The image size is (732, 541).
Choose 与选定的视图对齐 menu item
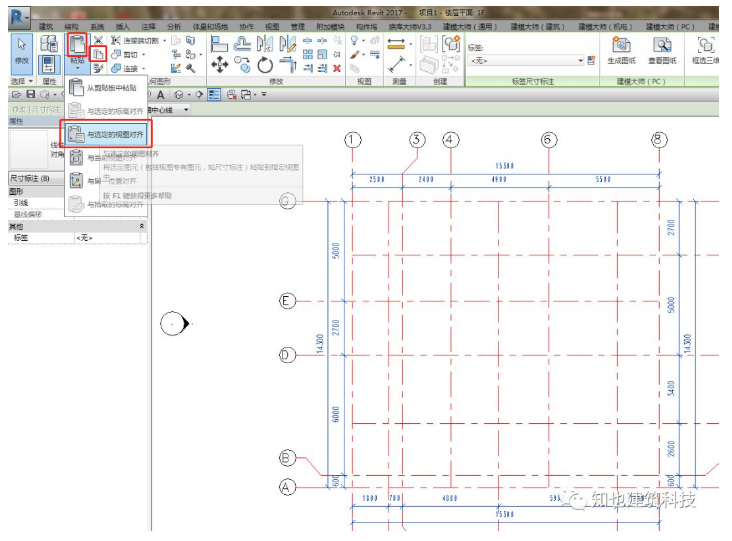click(x=107, y=134)
